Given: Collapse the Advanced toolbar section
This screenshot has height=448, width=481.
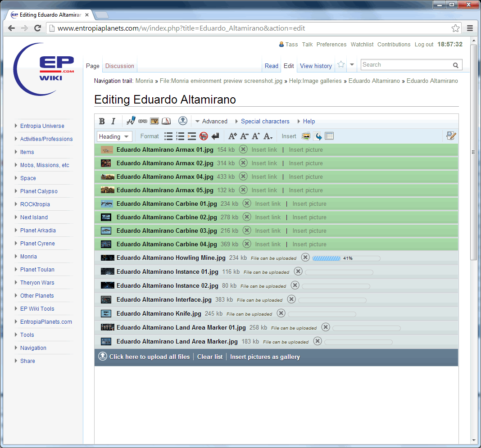Looking at the screenshot, I should point(211,121).
